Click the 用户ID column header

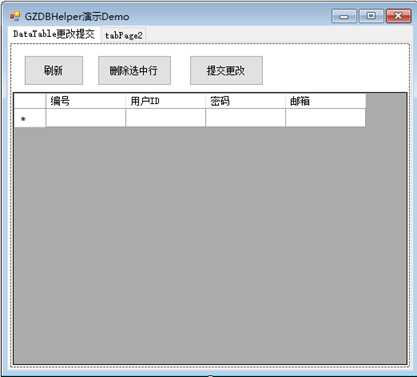(166, 101)
